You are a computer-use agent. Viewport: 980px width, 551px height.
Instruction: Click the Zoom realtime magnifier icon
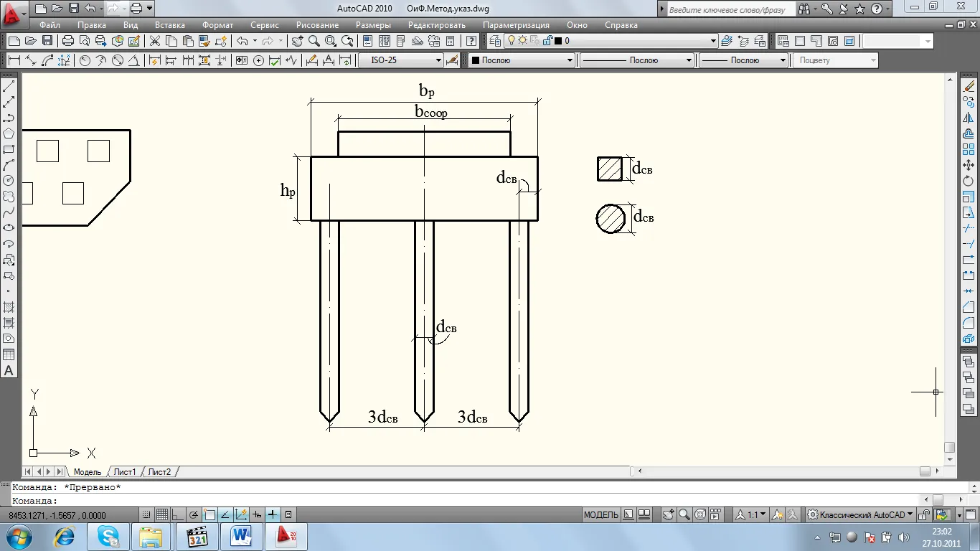314,41
